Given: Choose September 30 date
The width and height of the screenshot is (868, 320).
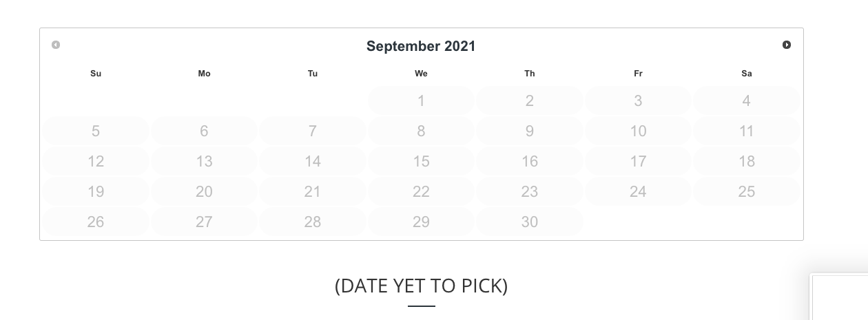Looking at the screenshot, I should (530, 222).
